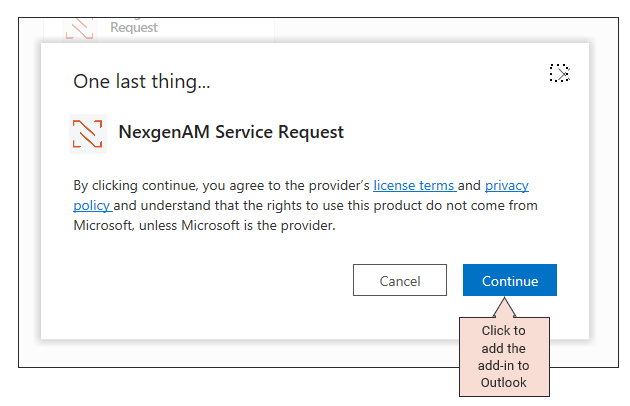This screenshot has height=406, width=630.
Task: Click the NexgenAM logo in dialog
Action: click(x=89, y=132)
